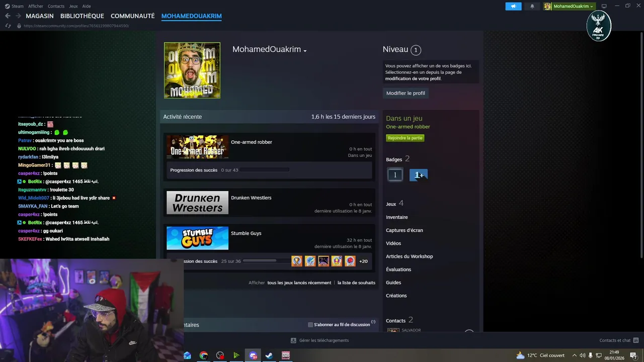644x362 pixels.
Task: Switch to the MAGASIN tab
Action: coord(40,16)
